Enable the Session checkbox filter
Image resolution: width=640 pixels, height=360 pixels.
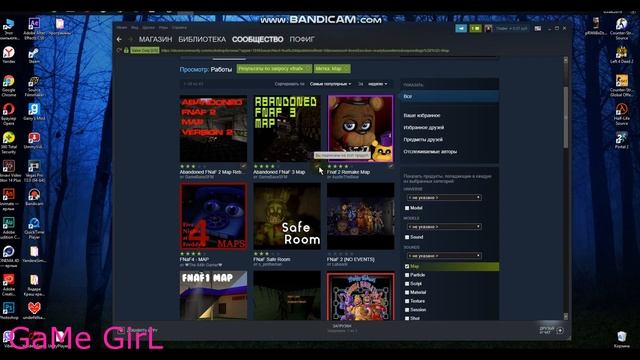tap(407, 310)
